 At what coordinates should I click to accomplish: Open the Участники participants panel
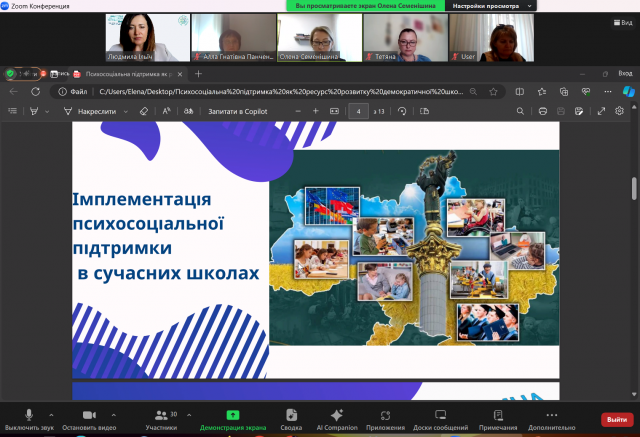tap(160, 415)
